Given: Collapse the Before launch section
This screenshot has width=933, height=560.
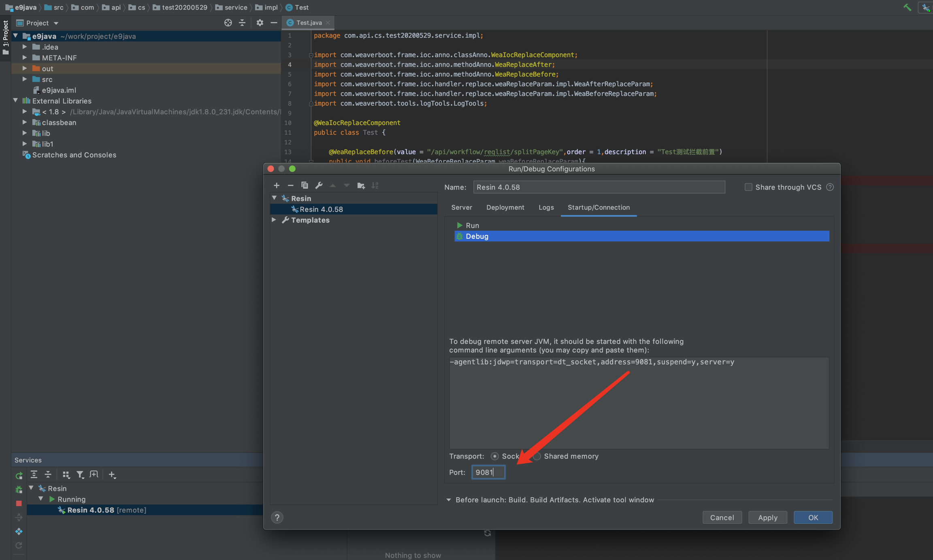Looking at the screenshot, I should pos(449,500).
